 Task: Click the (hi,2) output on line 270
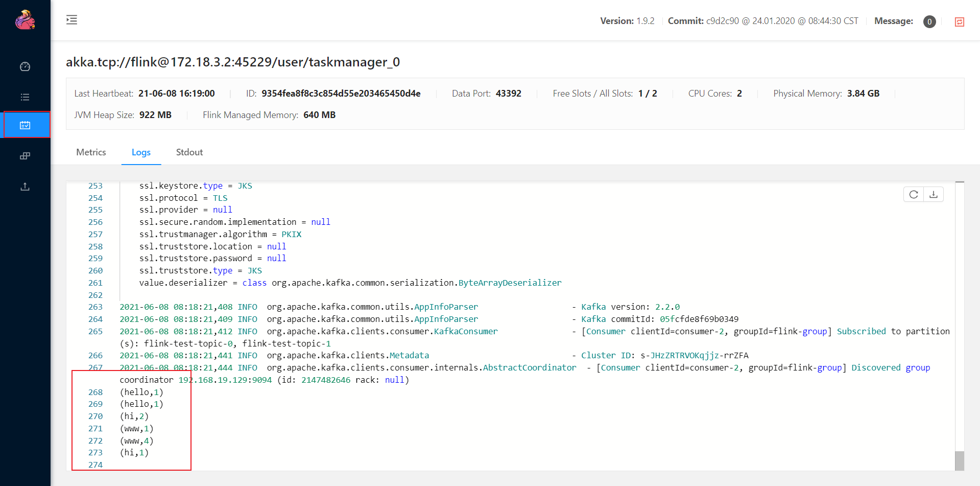[134, 416]
